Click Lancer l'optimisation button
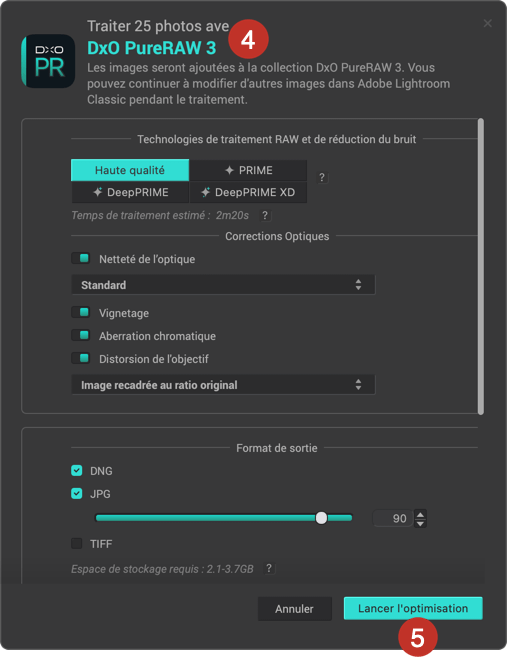Screen dimensions: 507x658 pos(413,608)
